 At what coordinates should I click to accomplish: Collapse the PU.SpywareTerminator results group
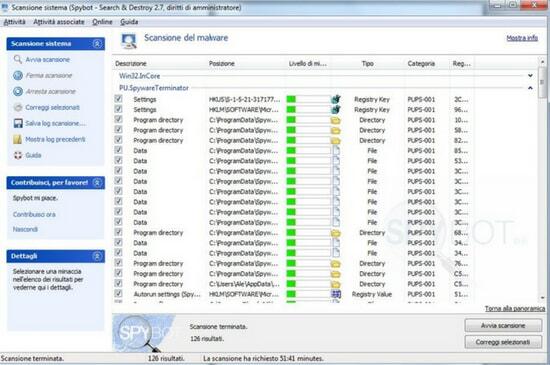530,88
